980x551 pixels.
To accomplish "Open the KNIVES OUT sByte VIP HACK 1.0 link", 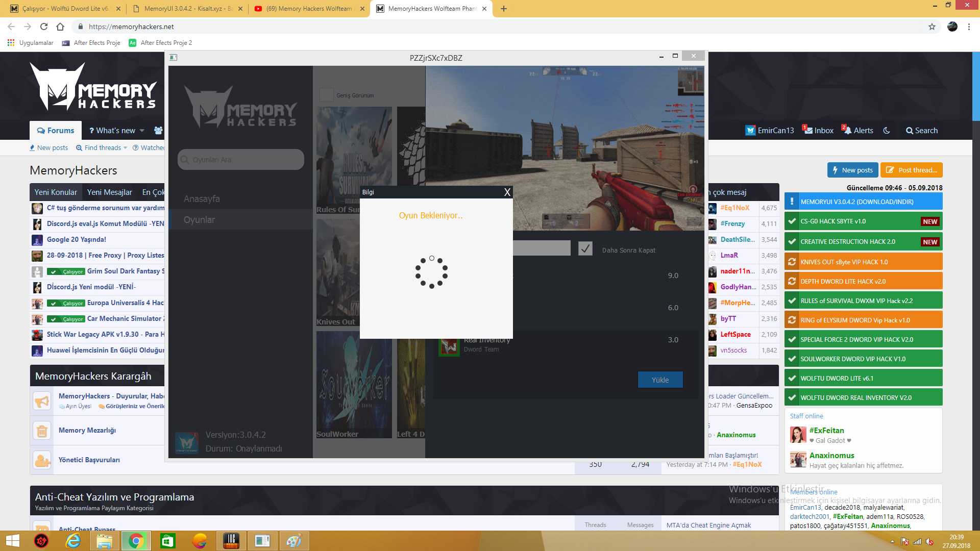I will [864, 262].
